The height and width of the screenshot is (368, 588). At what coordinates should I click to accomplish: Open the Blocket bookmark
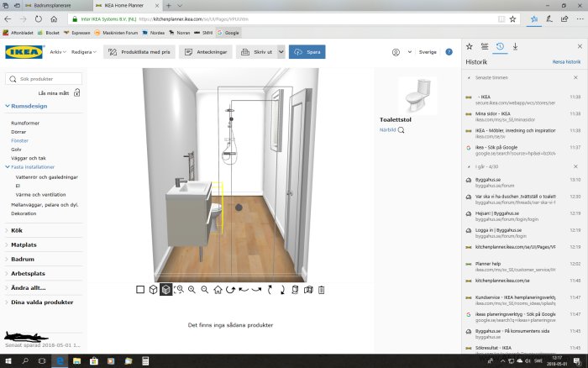(49, 33)
